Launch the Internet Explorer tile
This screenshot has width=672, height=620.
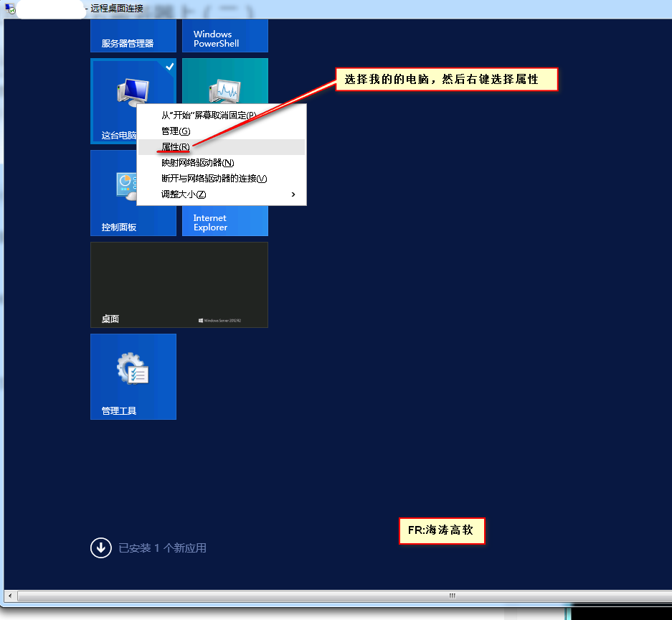tap(225, 221)
